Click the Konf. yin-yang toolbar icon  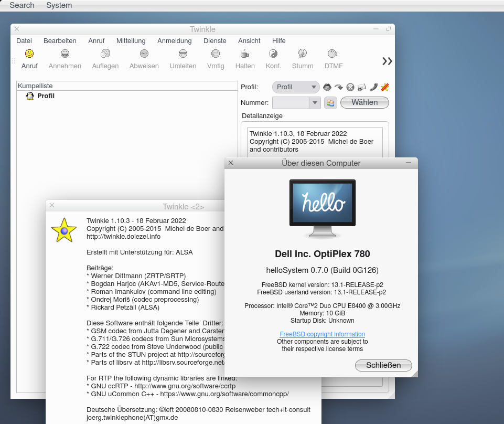[273, 54]
